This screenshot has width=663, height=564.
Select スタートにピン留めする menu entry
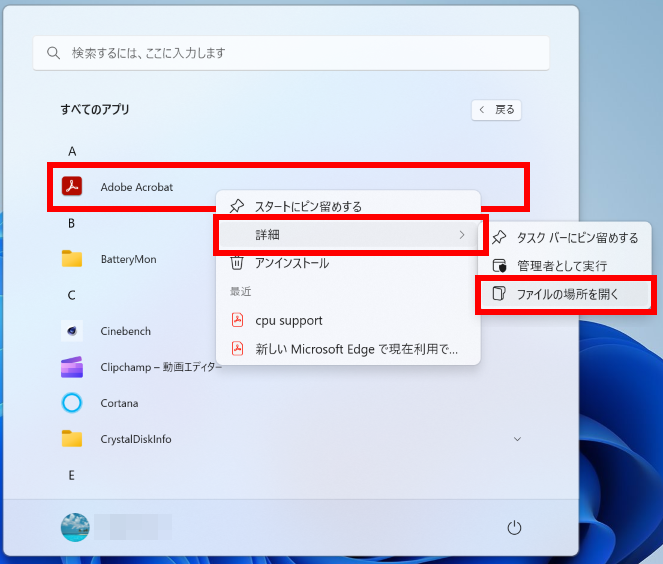(x=348, y=206)
